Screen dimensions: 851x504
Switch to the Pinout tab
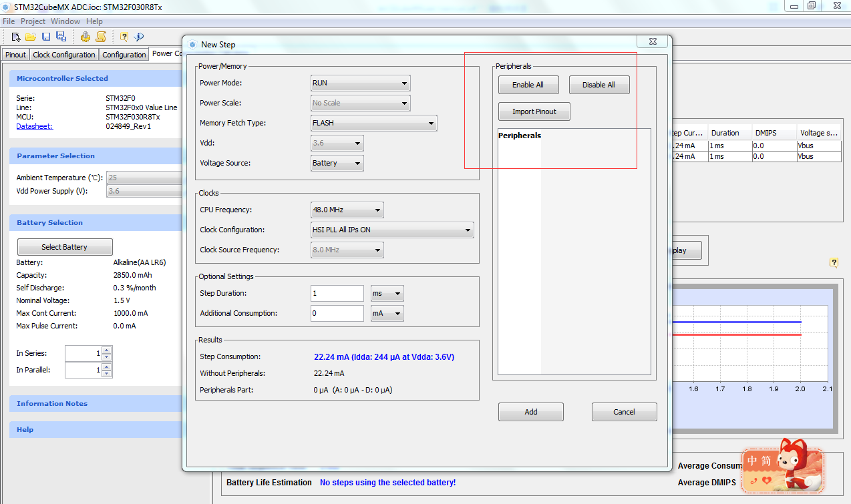(16, 55)
